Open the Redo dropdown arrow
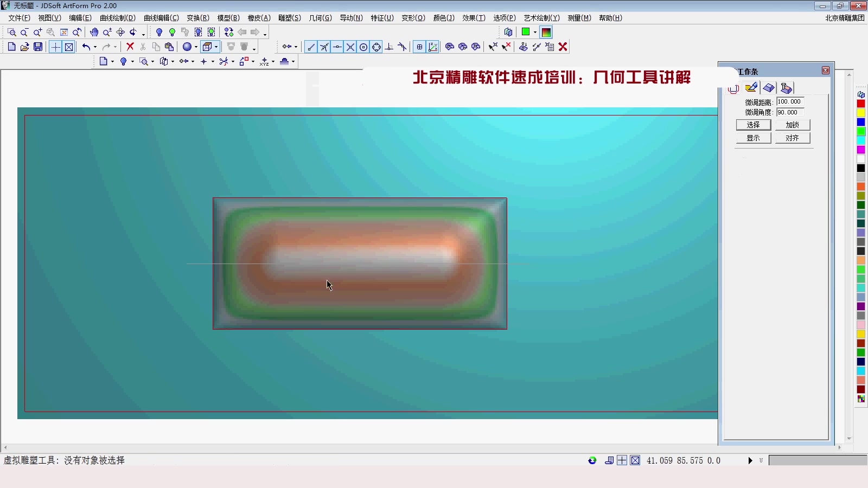Viewport: 868px width, 488px height. click(116, 47)
